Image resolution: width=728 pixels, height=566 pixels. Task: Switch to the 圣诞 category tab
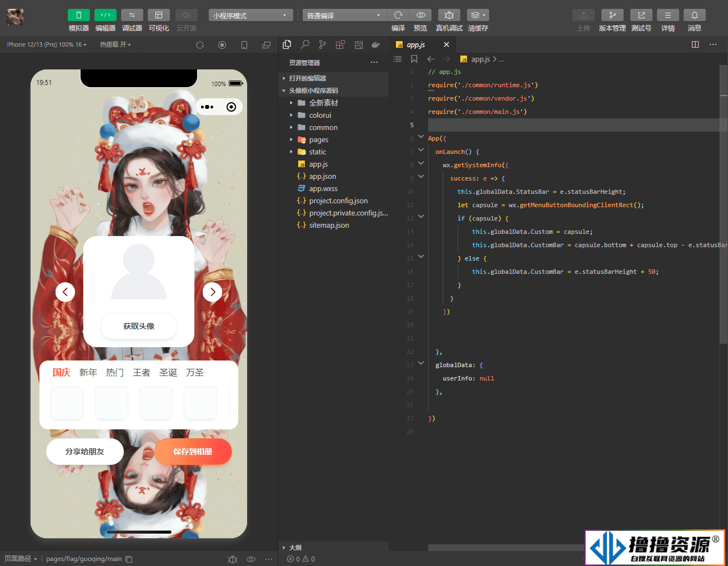pyautogui.click(x=168, y=372)
